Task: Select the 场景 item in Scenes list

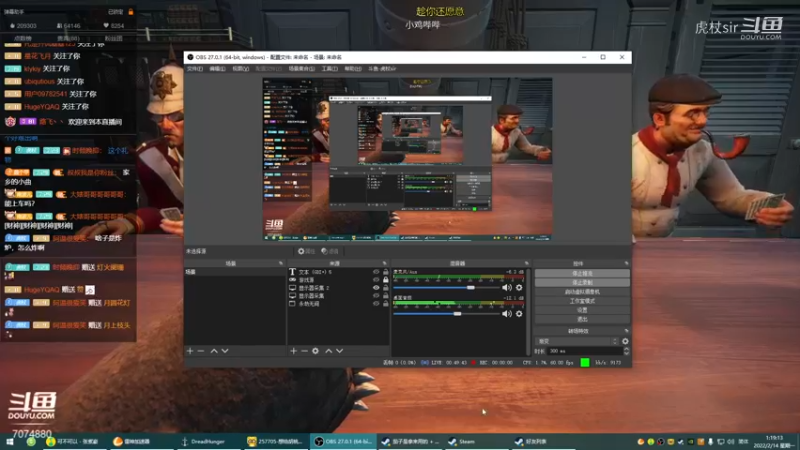Action: click(235, 272)
